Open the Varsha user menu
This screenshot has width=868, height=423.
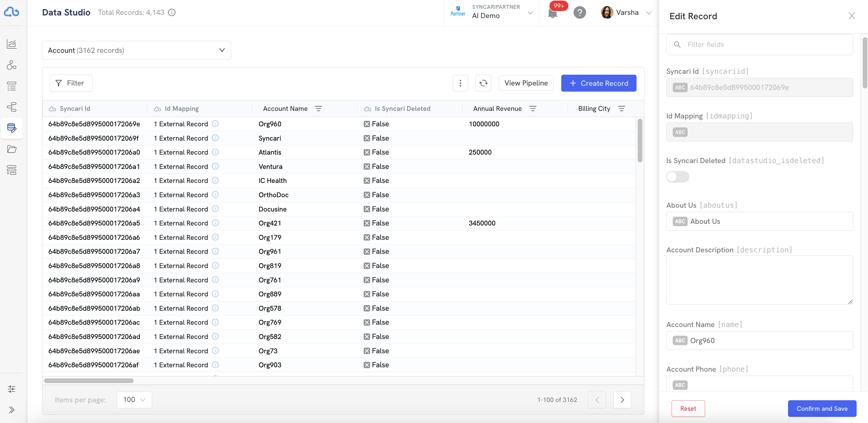(x=626, y=13)
